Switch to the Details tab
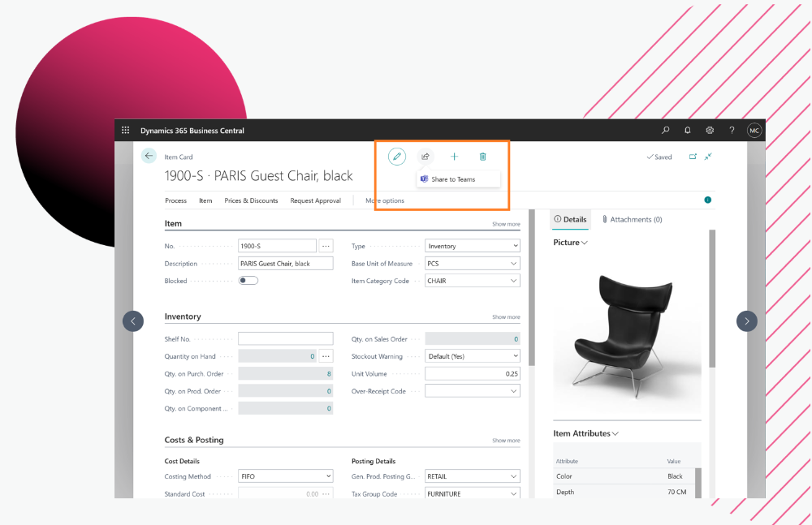The width and height of the screenshot is (812, 525). (x=570, y=220)
